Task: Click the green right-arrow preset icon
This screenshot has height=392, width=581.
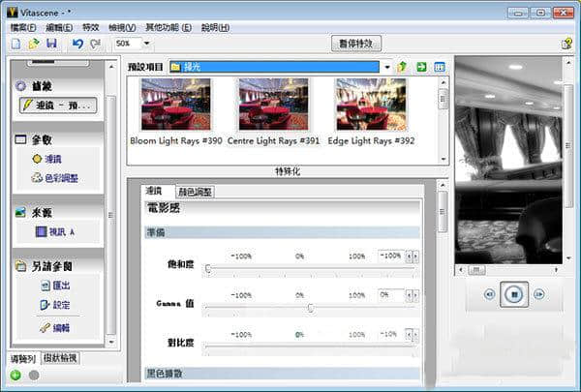Action: tap(421, 67)
